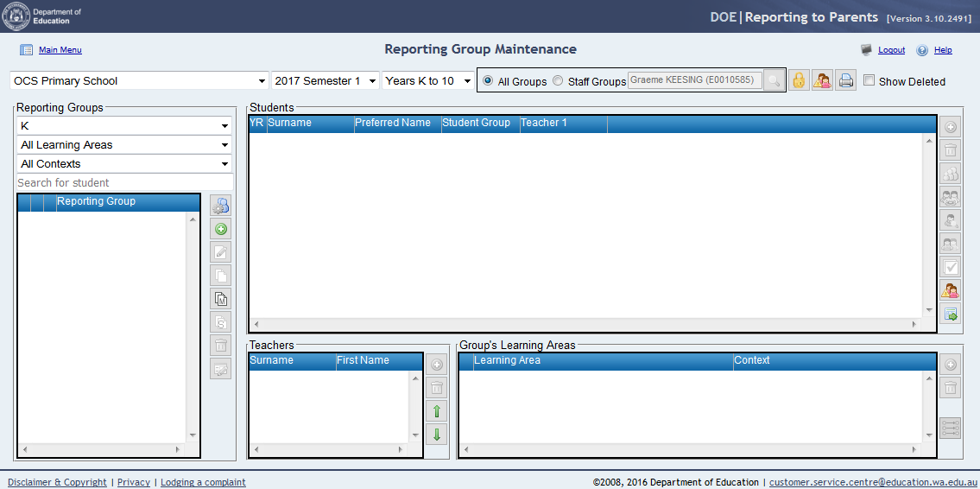Screen dimensions: 980x489
Task: Open the Help link
Action: click(x=943, y=50)
